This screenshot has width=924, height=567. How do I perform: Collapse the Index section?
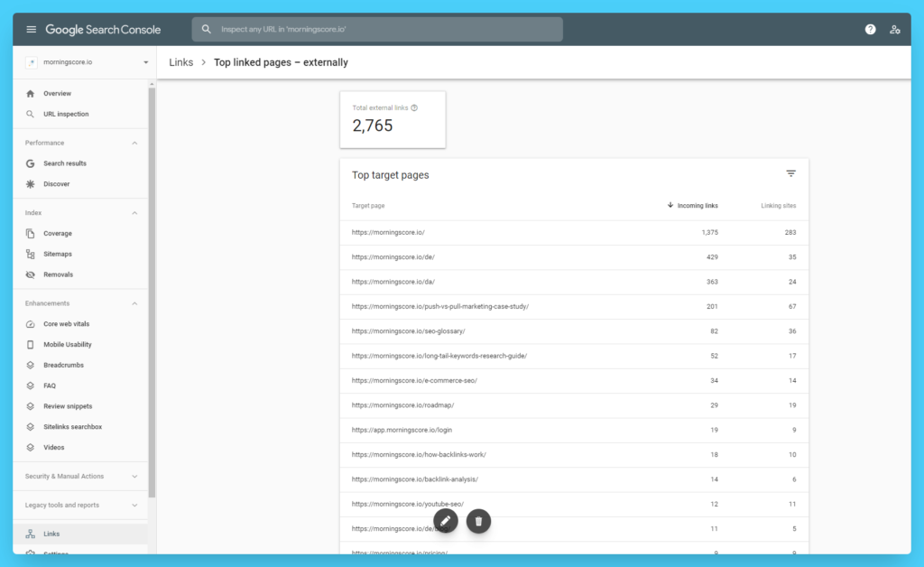[x=134, y=213]
